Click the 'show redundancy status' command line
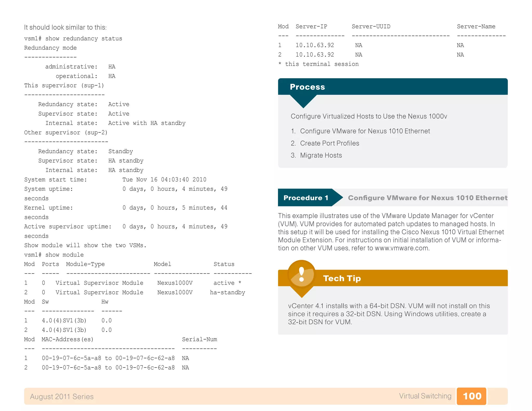The width and height of the screenshot is (532, 411). (x=73, y=38)
